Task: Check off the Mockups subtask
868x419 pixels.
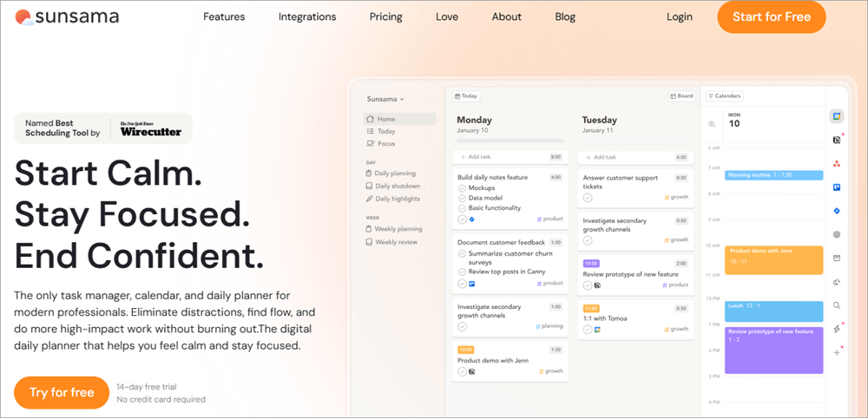Action: (x=463, y=188)
